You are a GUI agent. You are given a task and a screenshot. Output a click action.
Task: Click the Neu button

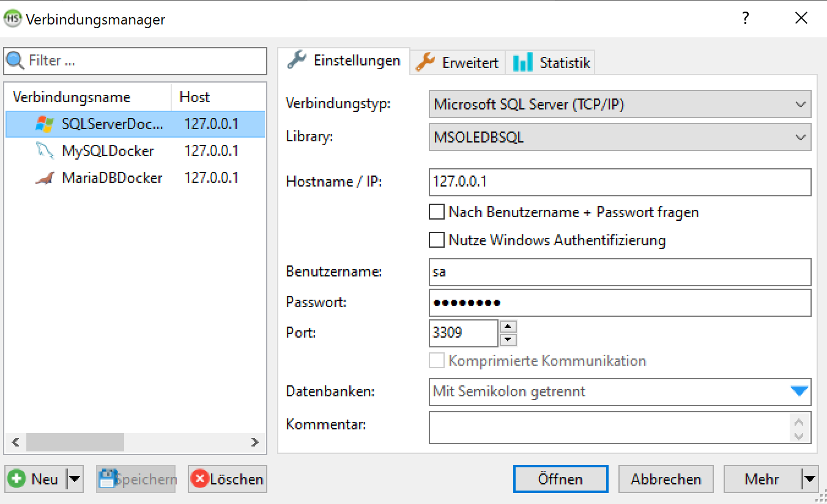tap(36, 479)
